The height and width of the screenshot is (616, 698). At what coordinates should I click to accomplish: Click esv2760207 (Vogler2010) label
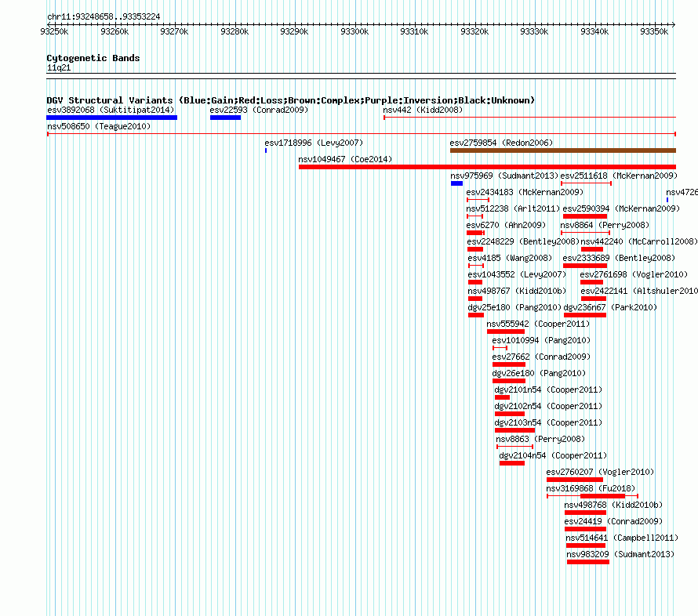600,472
